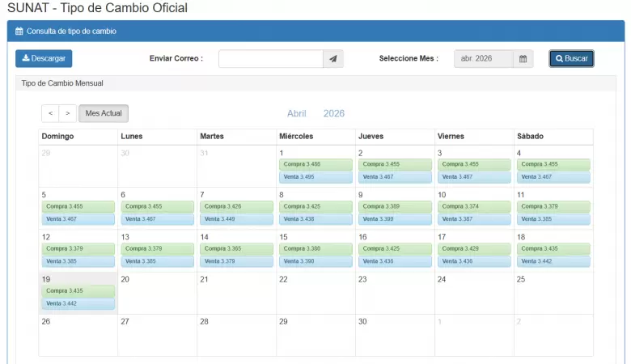Select Compra 3.365 on April 14
631x364 pixels.
[236, 248]
